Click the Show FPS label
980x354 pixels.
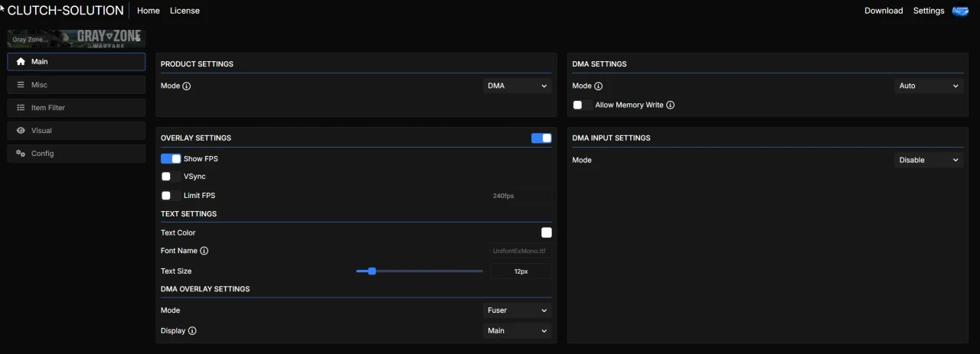click(201, 159)
